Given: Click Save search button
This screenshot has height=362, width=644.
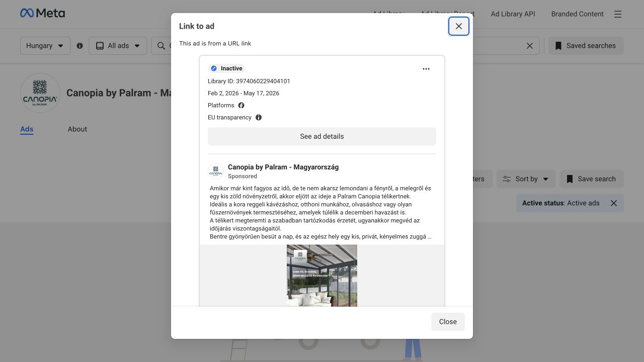Looking at the screenshot, I should point(591,179).
